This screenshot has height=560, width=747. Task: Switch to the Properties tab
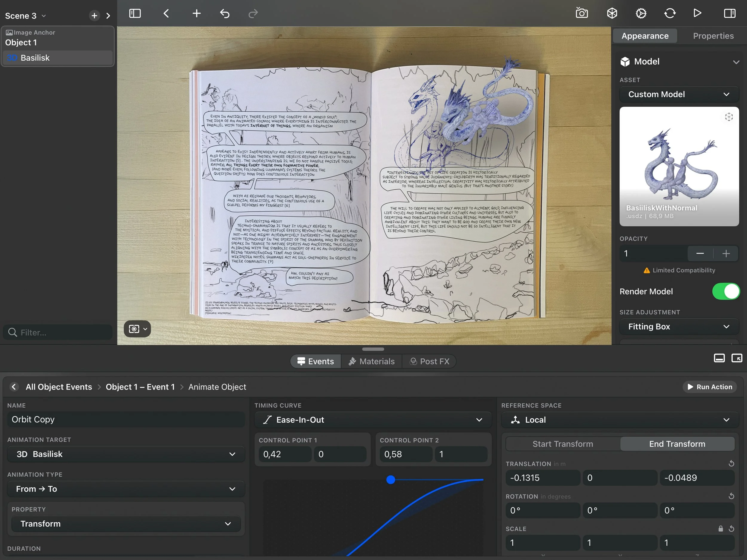[713, 36]
